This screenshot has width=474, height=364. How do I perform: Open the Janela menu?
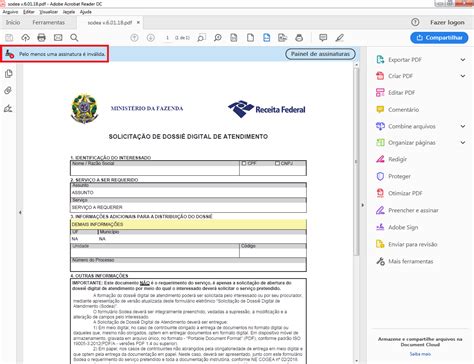pos(69,12)
